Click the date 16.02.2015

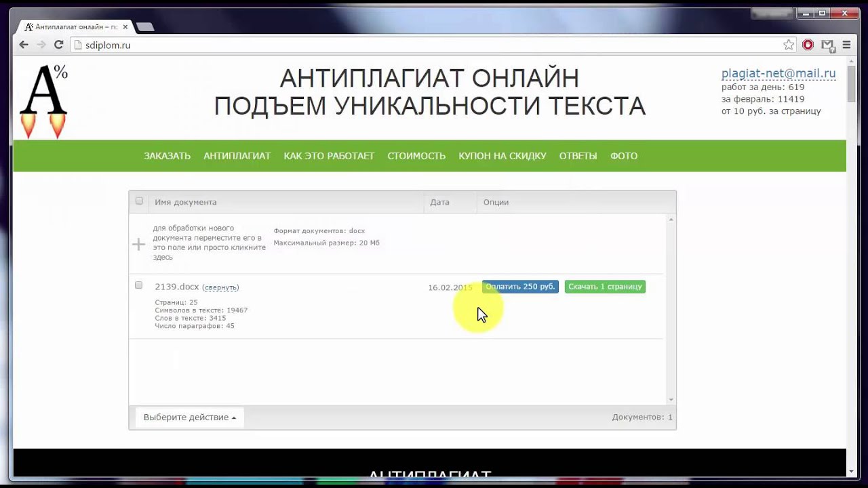(450, 287)
